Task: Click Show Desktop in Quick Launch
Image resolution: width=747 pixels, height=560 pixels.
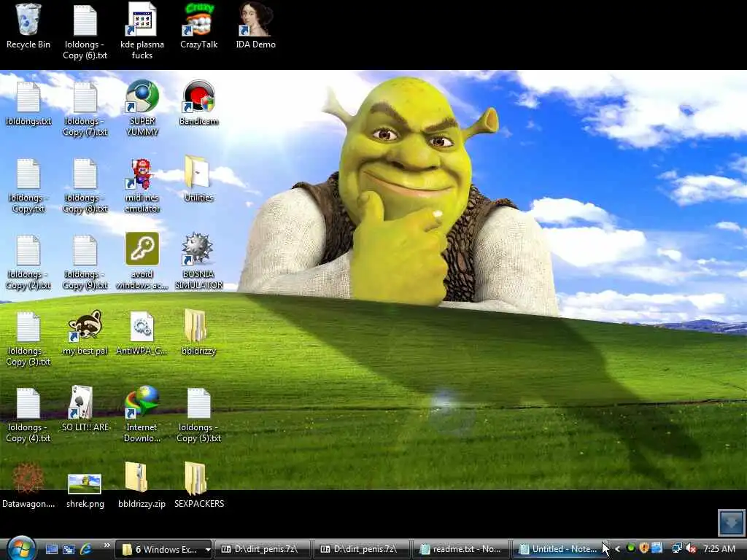Action: pos(52,549)
